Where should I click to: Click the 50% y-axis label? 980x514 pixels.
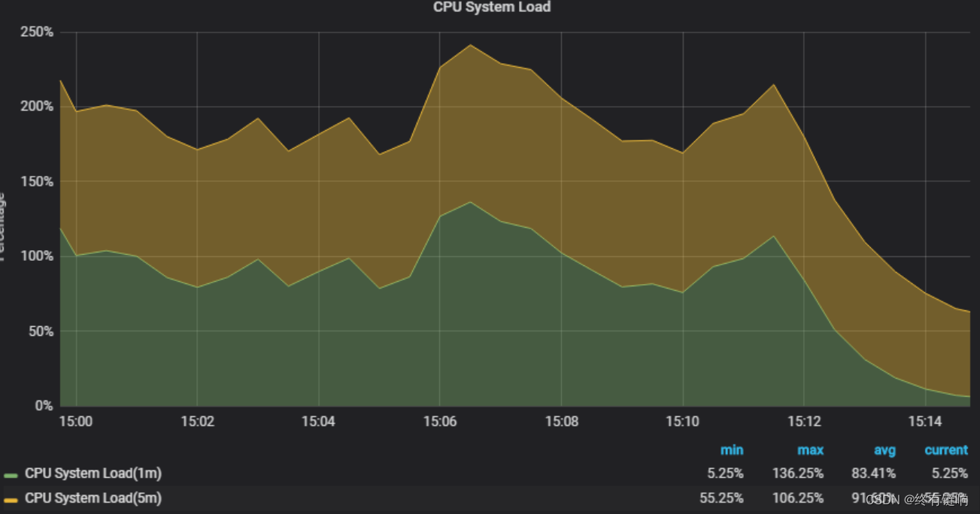(41, 331)
